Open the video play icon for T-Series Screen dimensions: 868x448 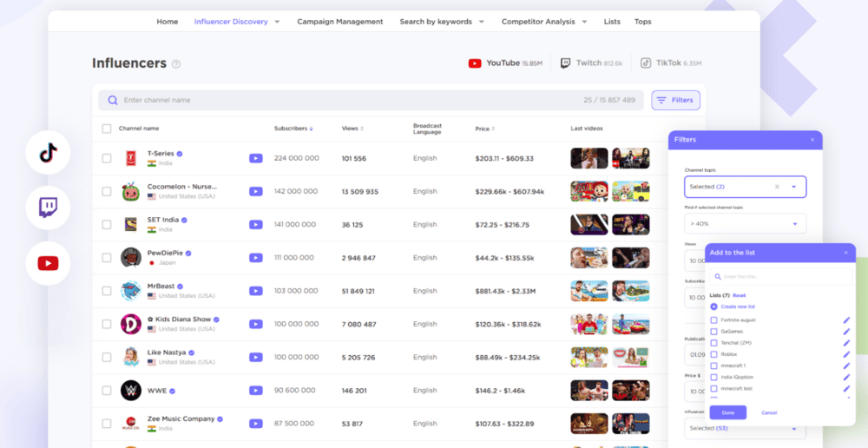click(x=256, y=158)
